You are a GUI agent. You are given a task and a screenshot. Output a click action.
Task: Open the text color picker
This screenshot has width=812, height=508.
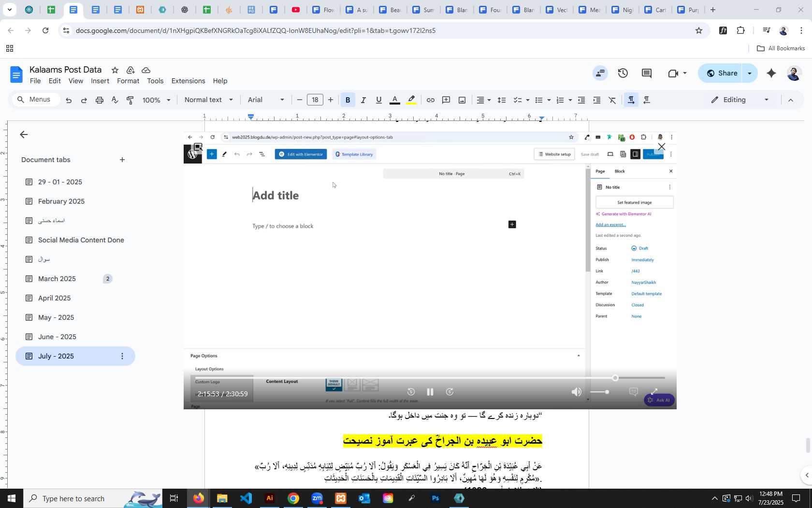click(395, 100)
